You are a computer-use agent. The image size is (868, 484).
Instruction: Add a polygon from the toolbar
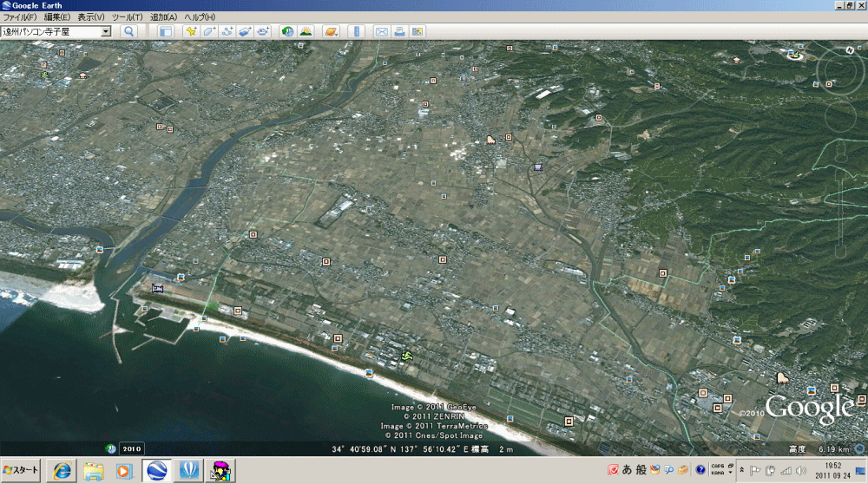(x=209, y=31)
